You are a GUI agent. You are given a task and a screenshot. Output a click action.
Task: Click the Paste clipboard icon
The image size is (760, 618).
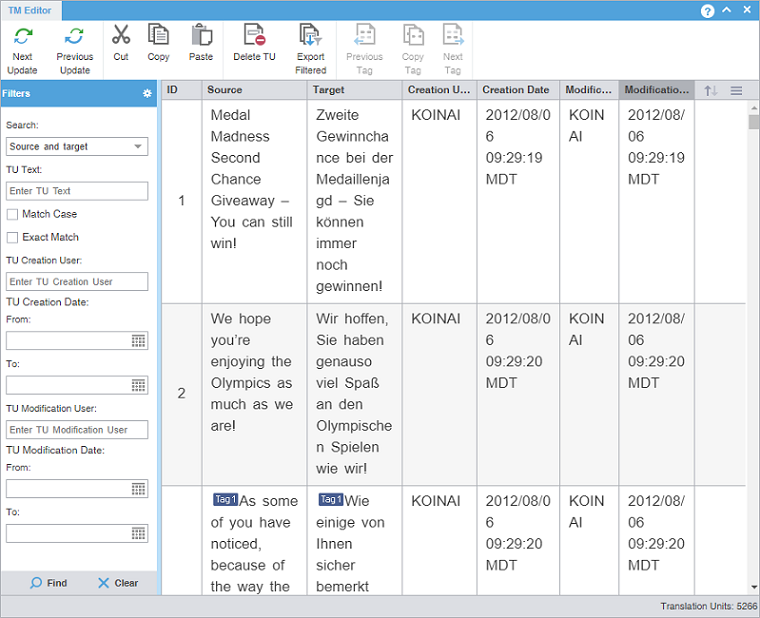[x=201, y=35]
